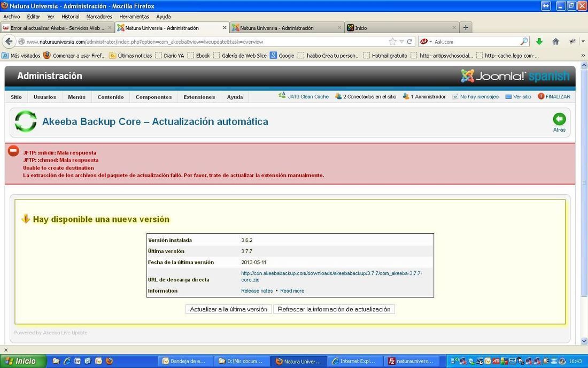
Task: Open the Diario YA bookmark
Action: 170,56
